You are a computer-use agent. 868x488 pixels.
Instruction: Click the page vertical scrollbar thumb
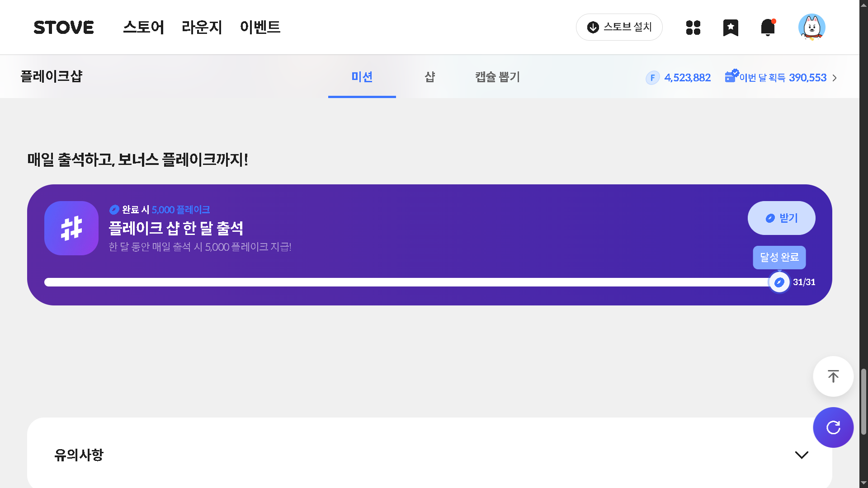click(x=863, y=401)
